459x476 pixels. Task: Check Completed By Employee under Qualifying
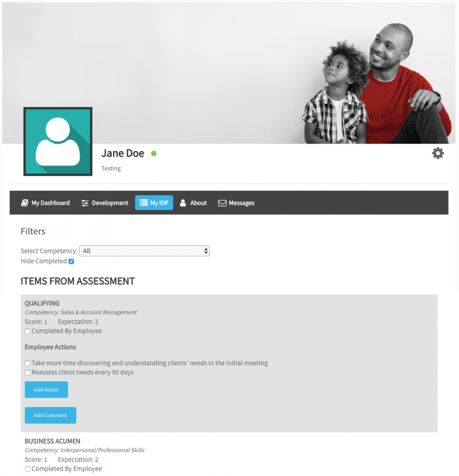coord(27,331)
